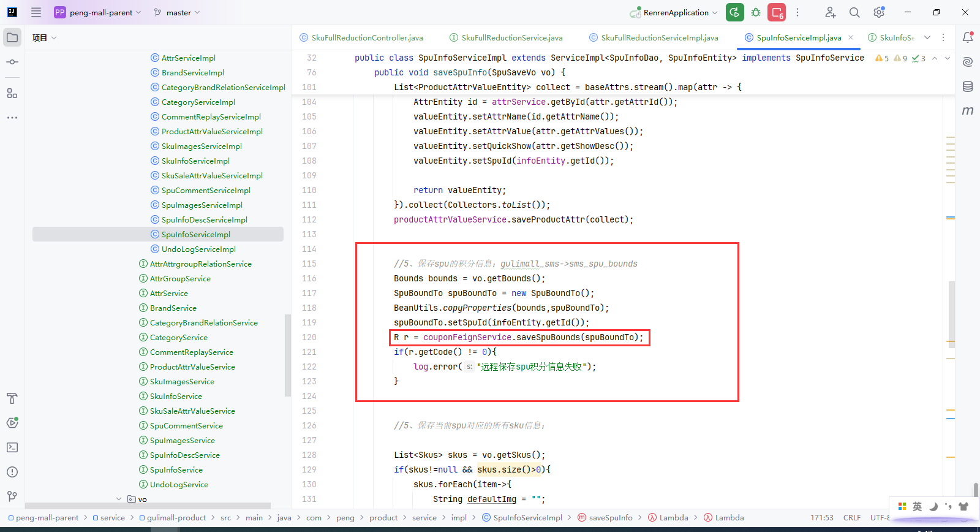Open more run actions menu

pos(797,12)
